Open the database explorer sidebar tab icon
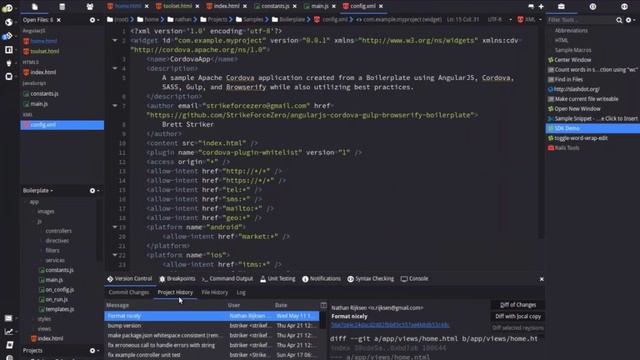Screen dimensions: 640x360 pyautogui.click(x=62, y=7)
